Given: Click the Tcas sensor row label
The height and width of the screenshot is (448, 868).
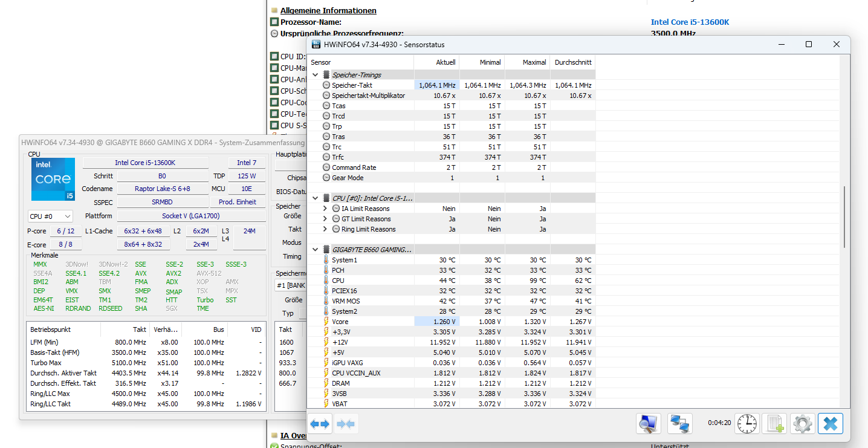Looking at the screenshot, I should 338,106.
